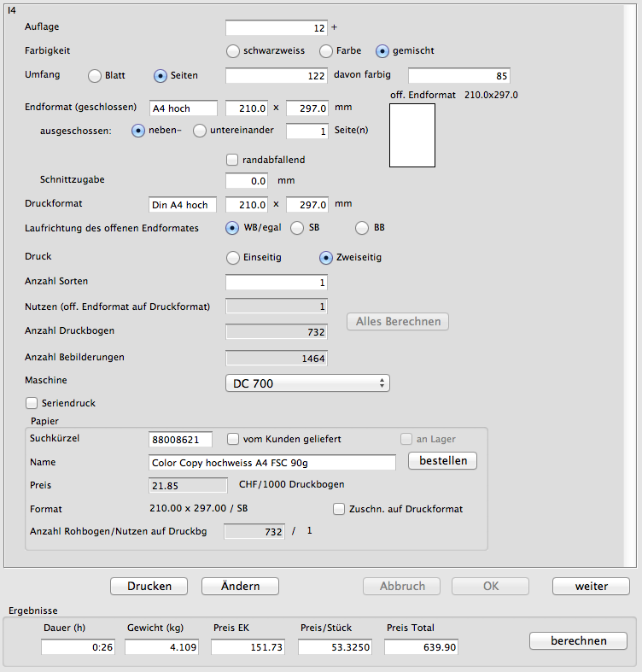Enable Zuschn. auf Druckformat checkbox
The height and width of the screenshot is (672, 642).
pos(339,509)
